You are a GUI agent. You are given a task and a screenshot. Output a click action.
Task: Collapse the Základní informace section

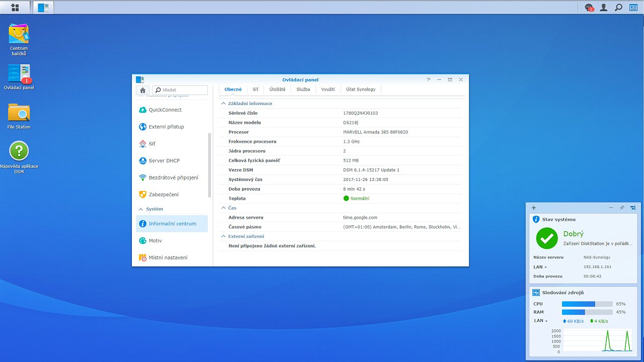[x=224, y=104]
